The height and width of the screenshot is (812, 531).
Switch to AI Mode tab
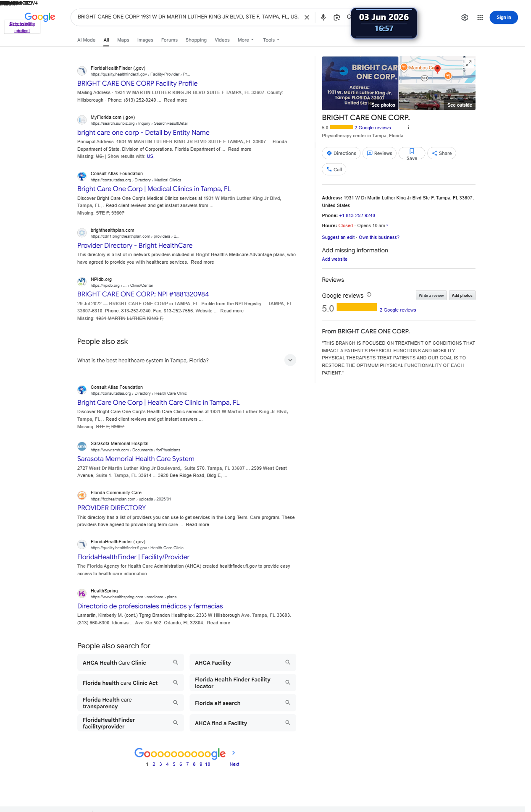click(x=86, y=40)
